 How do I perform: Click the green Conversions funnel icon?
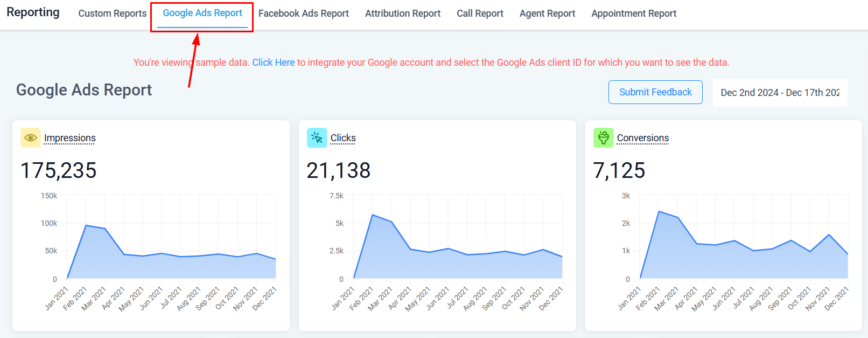point(603,138)
